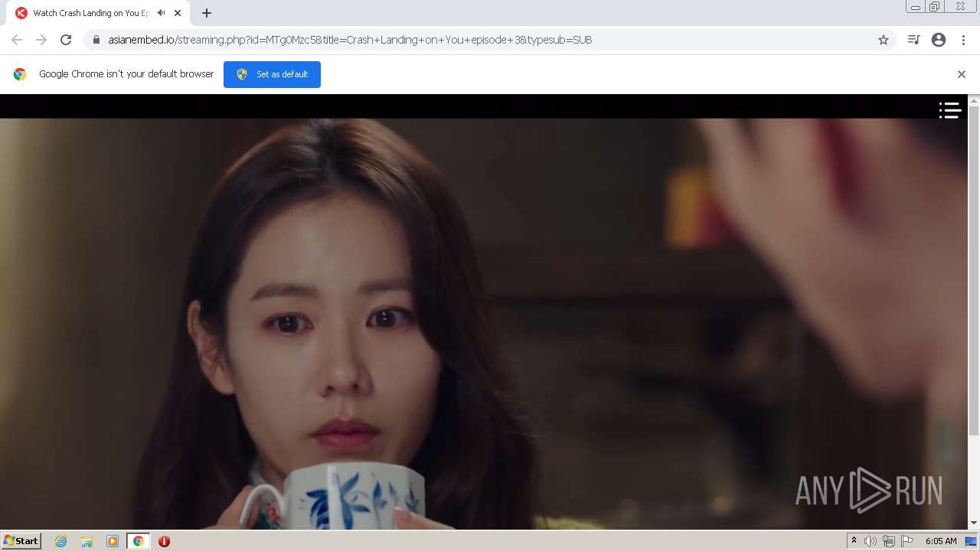Open the Chrome profile avatar

(x=939, y=40)
